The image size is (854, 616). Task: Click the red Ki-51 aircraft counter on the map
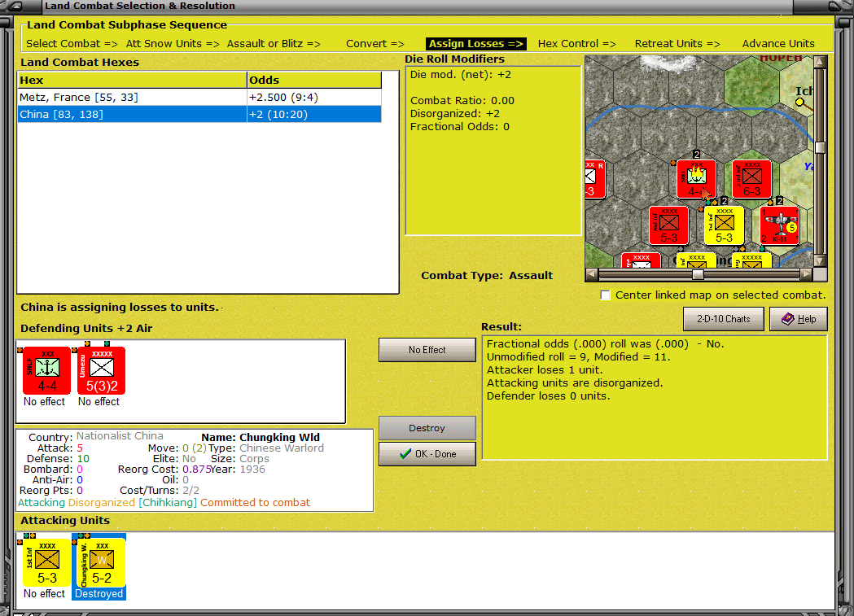pos(779,226)
